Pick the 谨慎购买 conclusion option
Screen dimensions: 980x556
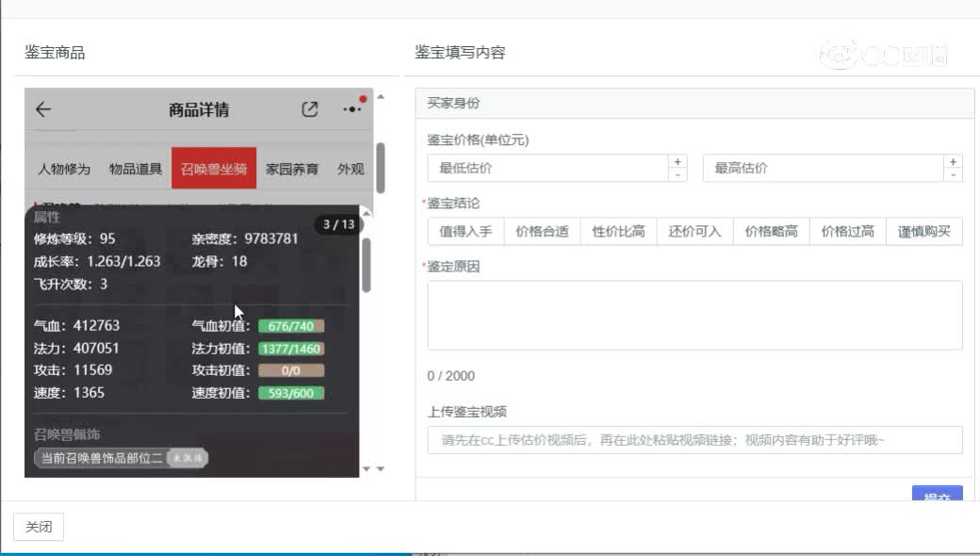(923, 232)
